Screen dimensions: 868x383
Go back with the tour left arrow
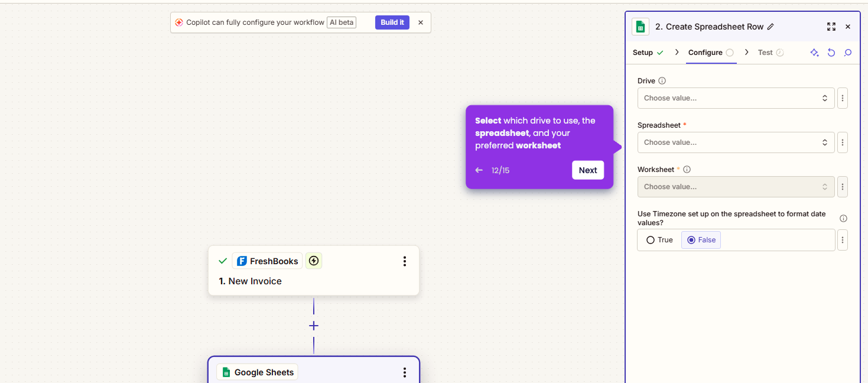pyautogui.click(x=479, y=170)
